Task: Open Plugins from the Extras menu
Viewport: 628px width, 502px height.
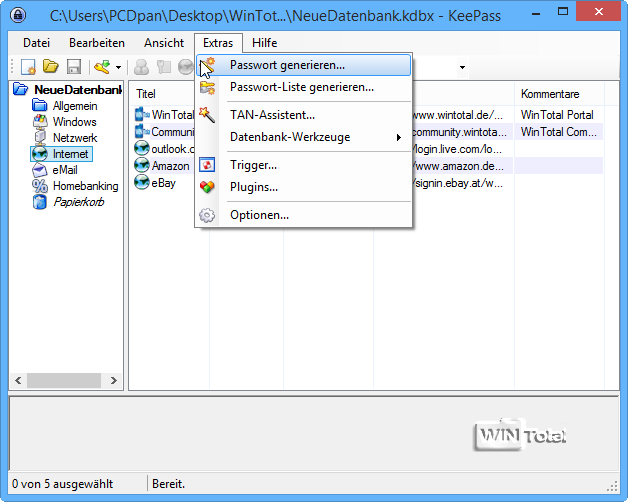Action: click(x=304, y=187)
